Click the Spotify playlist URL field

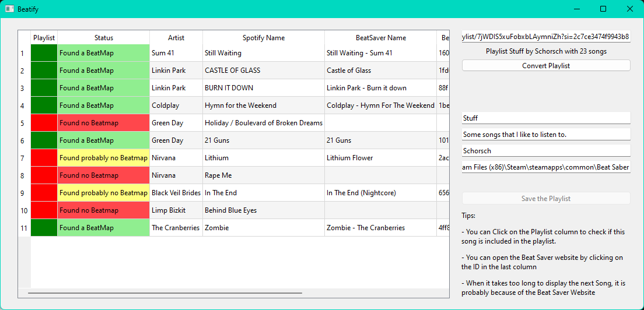[x=546, y=37]
